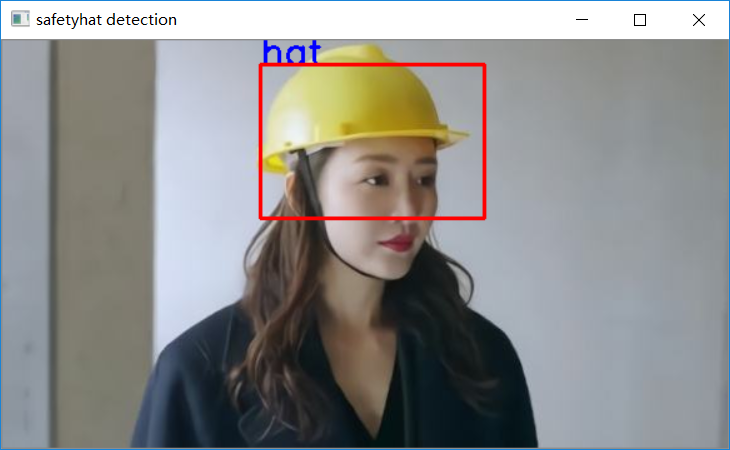Click the video frame showing the woman
The image size is (730, 450).
point(365,243)
